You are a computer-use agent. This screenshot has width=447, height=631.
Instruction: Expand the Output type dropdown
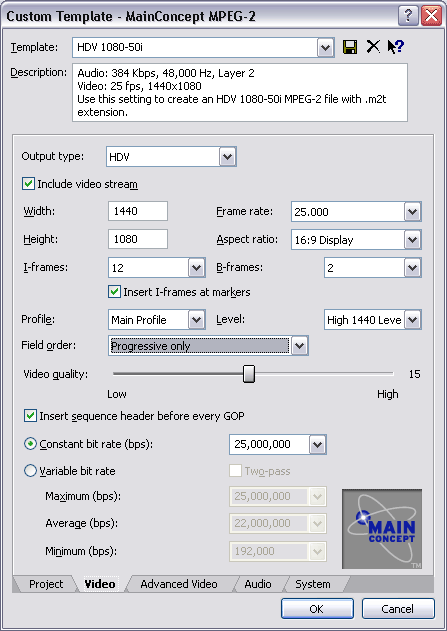pos(227,157)
